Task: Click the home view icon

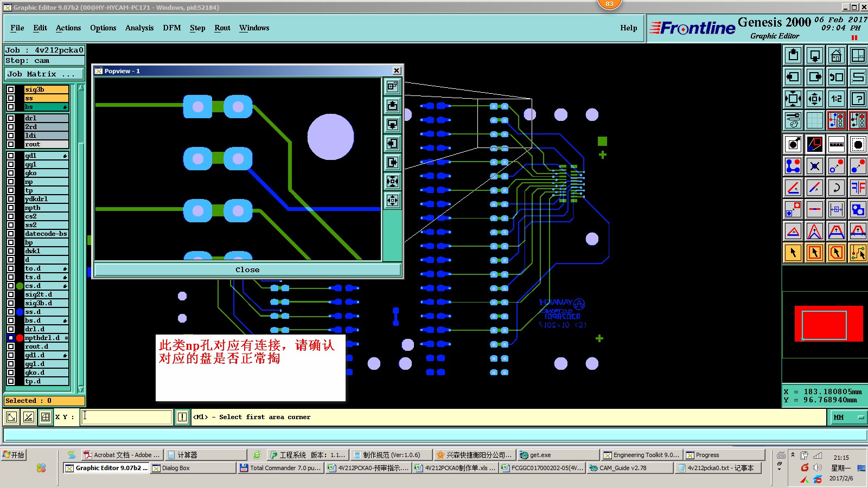Action: [836, 55]
